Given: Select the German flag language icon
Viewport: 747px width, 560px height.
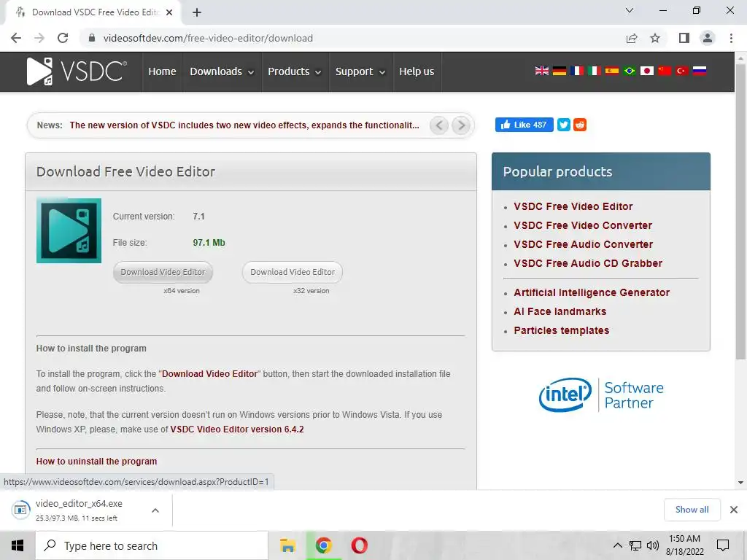Looking at the screenshot, I should point(560,71).
